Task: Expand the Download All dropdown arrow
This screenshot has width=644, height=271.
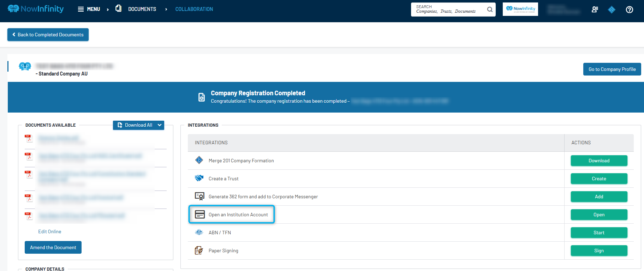Action: point(160,125)
